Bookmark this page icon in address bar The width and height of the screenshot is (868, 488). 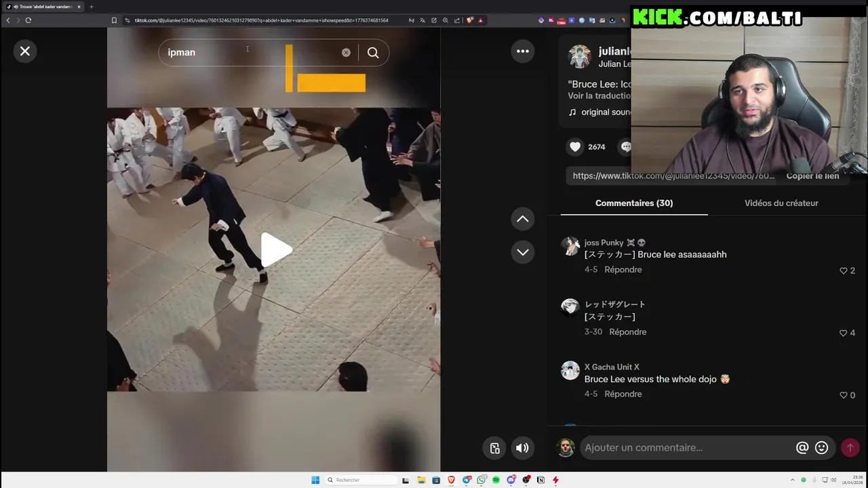[114, 20]
